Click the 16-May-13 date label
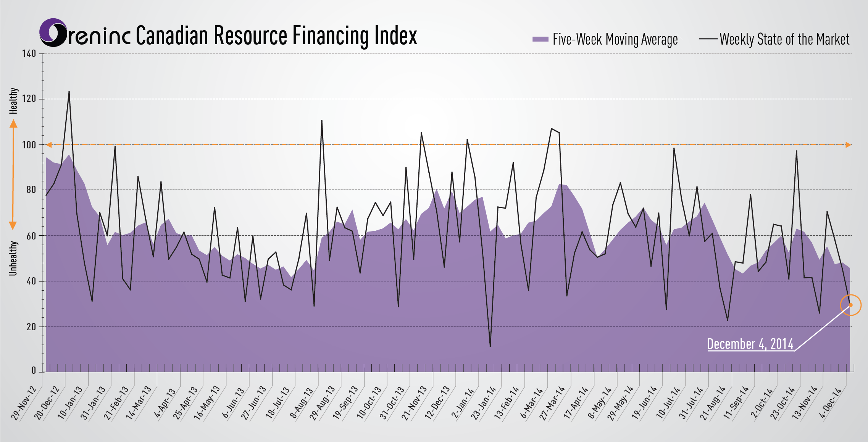The image size is (868, 442). [208, 403]
